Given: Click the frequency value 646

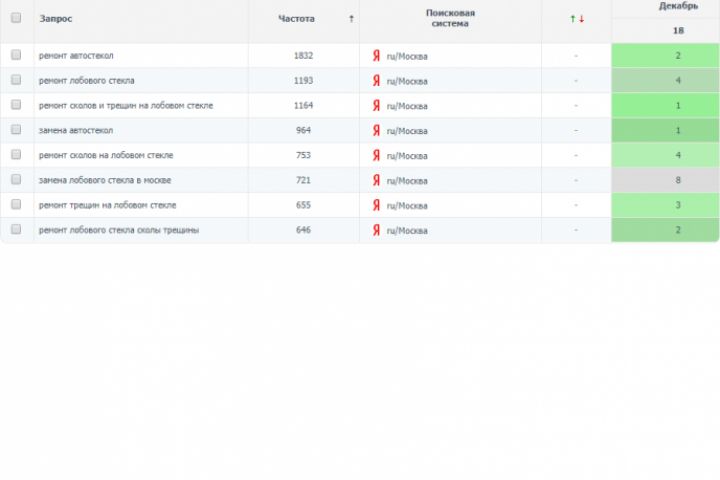Looking at the screenshot, I should [303, 230].
